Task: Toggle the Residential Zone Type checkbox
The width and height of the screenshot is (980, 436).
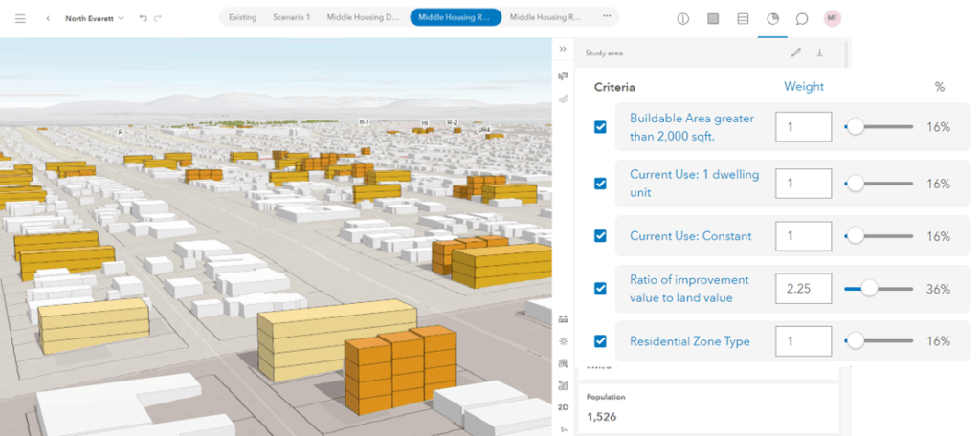Action: click(601, 341)
